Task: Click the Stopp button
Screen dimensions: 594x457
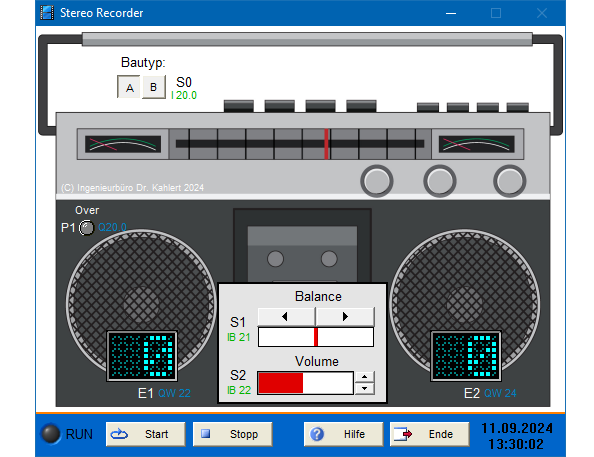Action: point(233,434)
